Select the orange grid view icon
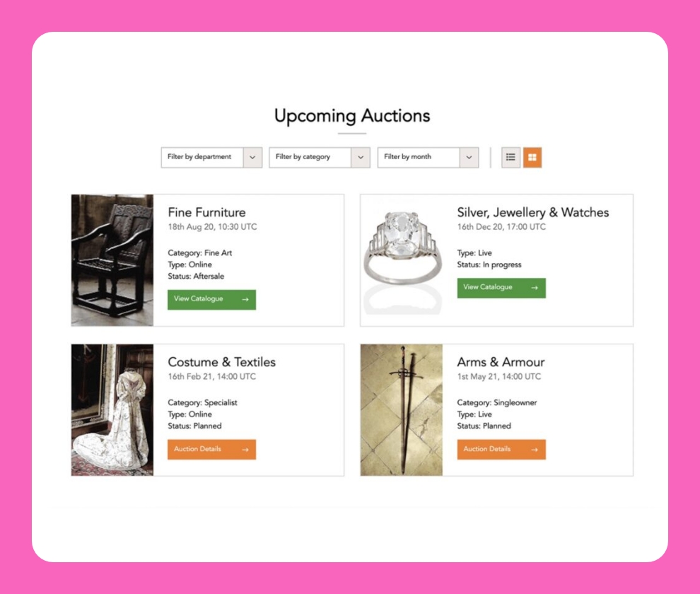 532,157
